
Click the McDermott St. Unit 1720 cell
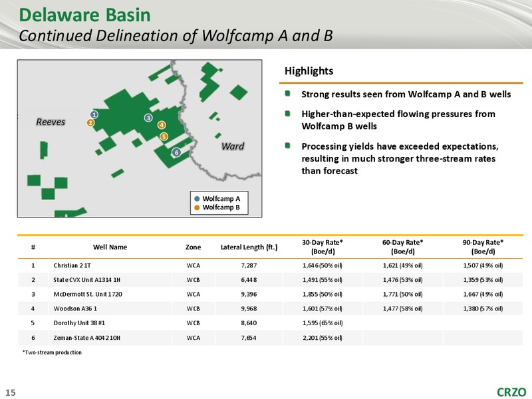(x=88, y=294)
